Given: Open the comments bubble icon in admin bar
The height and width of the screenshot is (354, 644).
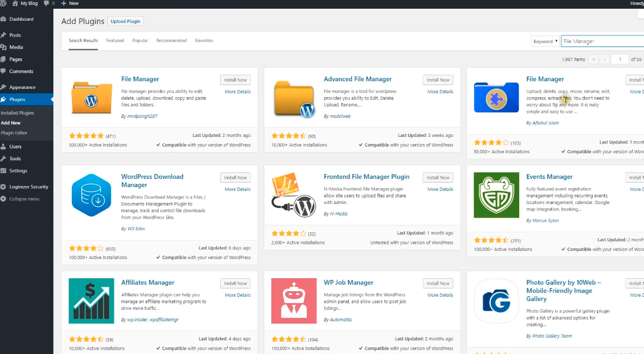Looking at the screenshot, I should point(47,3).
